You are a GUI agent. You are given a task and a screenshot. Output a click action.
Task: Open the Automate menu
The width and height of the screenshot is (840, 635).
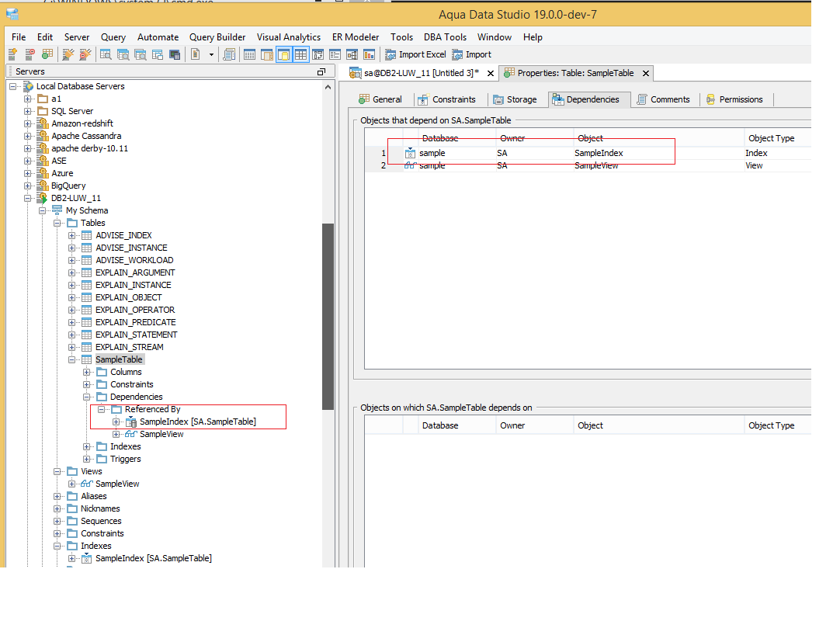pos(158,37)
